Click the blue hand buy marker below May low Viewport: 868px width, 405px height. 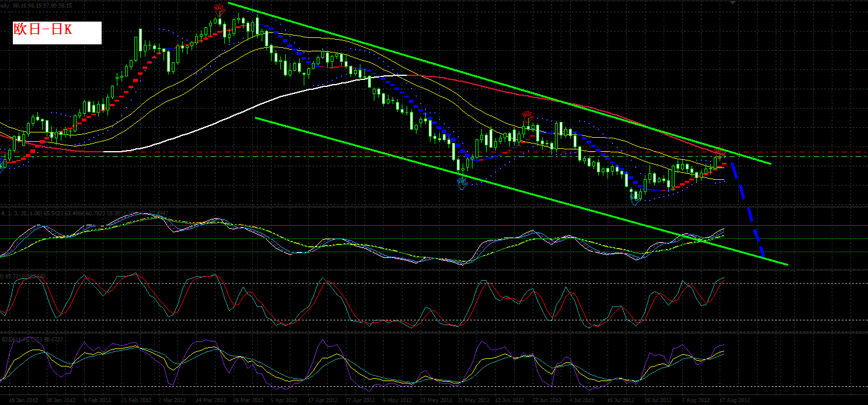462,183
